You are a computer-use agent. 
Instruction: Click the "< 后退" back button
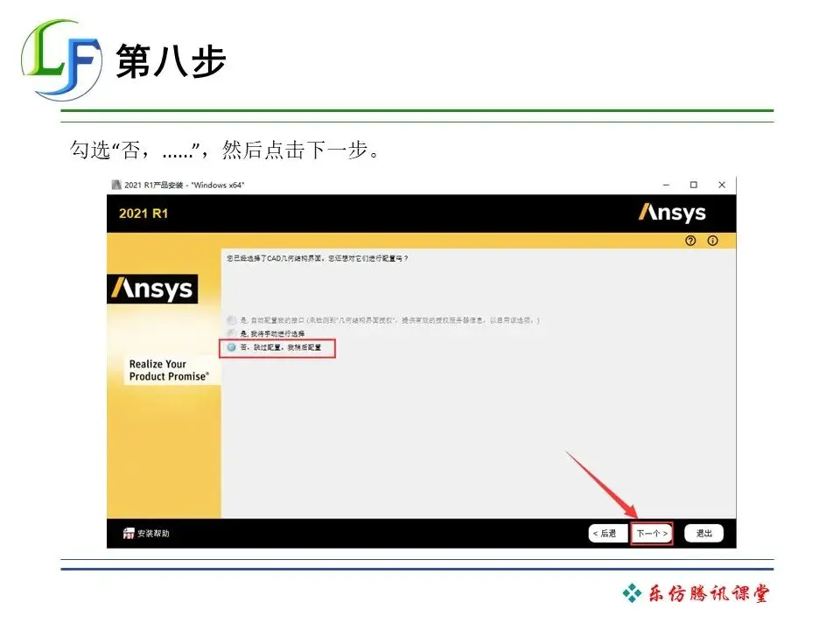(x=607, y=533)
